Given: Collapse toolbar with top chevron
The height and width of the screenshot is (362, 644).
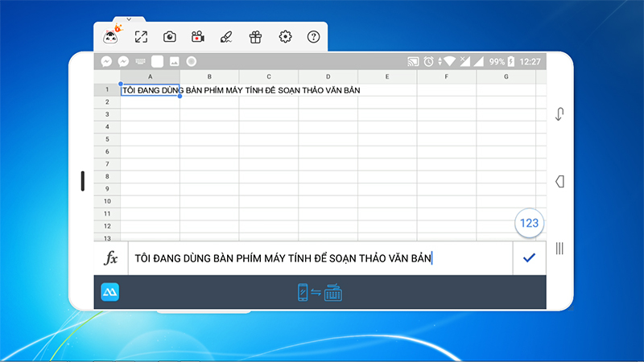Looking at the screenshot, I should point(129,19).
